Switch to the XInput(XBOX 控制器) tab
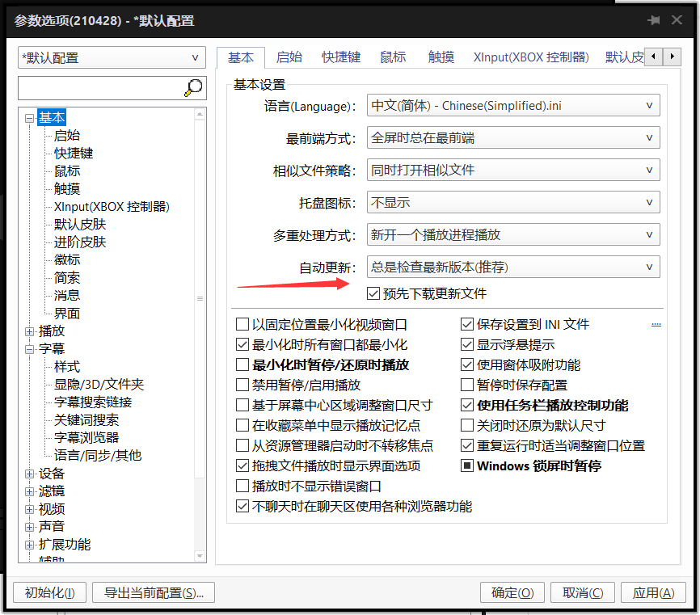 coord(531,57)
